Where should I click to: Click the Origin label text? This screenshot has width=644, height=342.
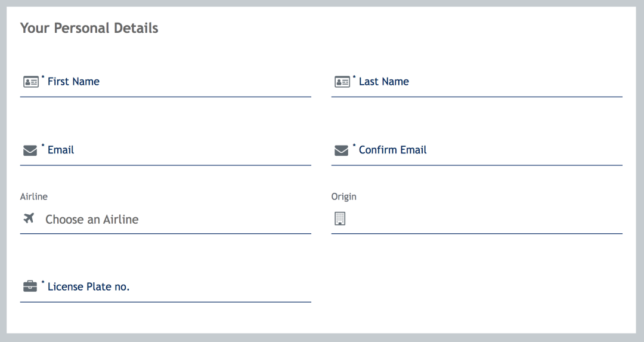tap(343, 196)
